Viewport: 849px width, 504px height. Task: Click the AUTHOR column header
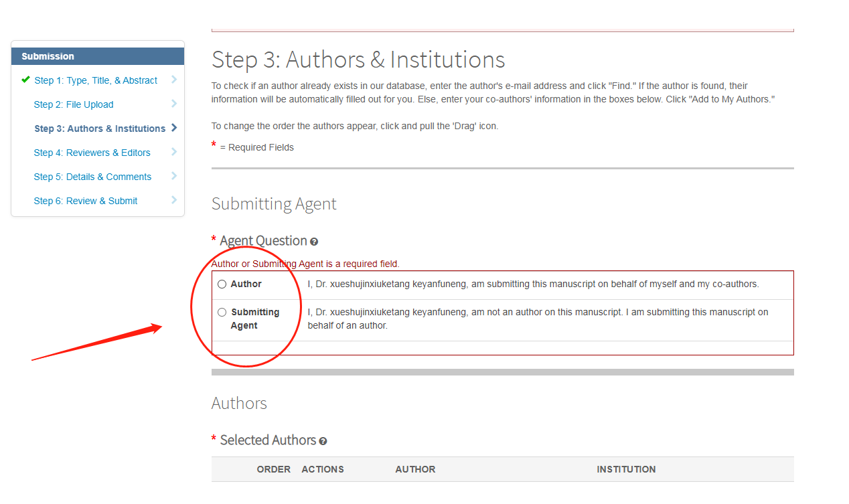coord(415,469)
